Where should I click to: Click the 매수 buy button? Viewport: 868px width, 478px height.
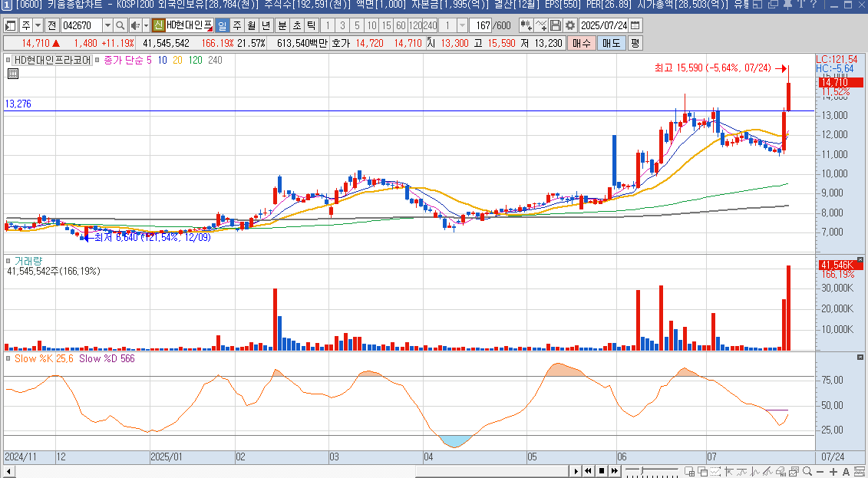pyautogui.click(x=582, y=43)
